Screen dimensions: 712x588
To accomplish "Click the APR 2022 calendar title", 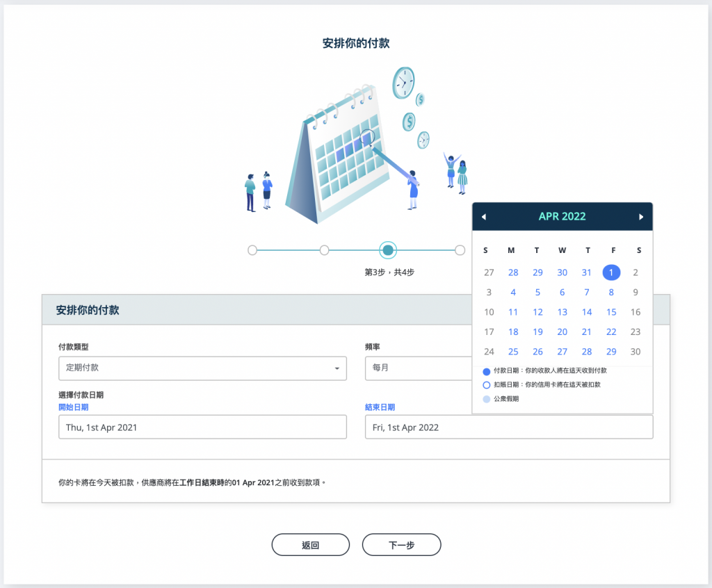I will pos(562,217).
